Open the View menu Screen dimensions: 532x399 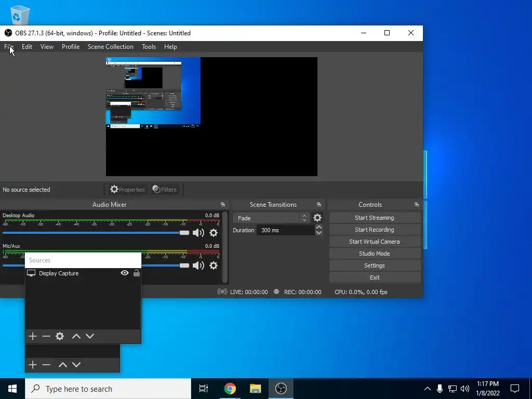point(47,47)
